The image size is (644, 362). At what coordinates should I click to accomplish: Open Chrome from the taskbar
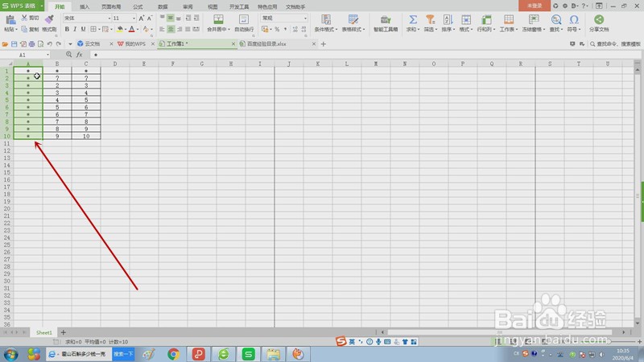[x=173, y=354]
